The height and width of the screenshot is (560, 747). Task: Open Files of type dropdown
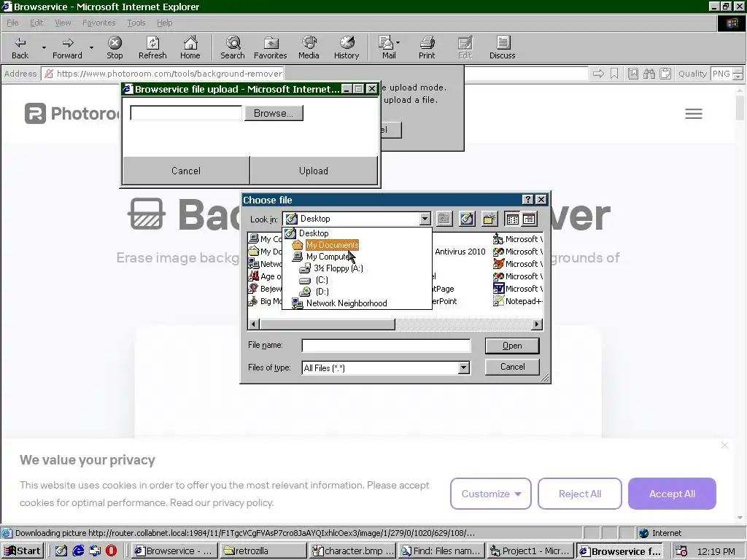[463, 367]
